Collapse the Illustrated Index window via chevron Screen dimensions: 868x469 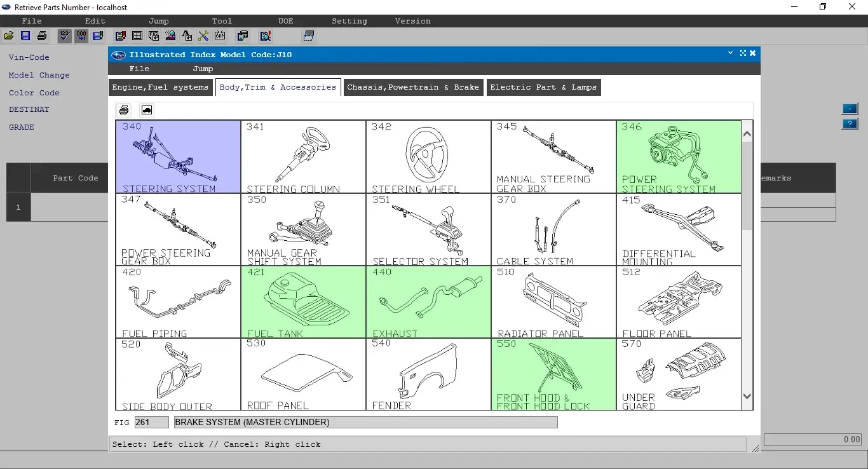tap(729, 54)
